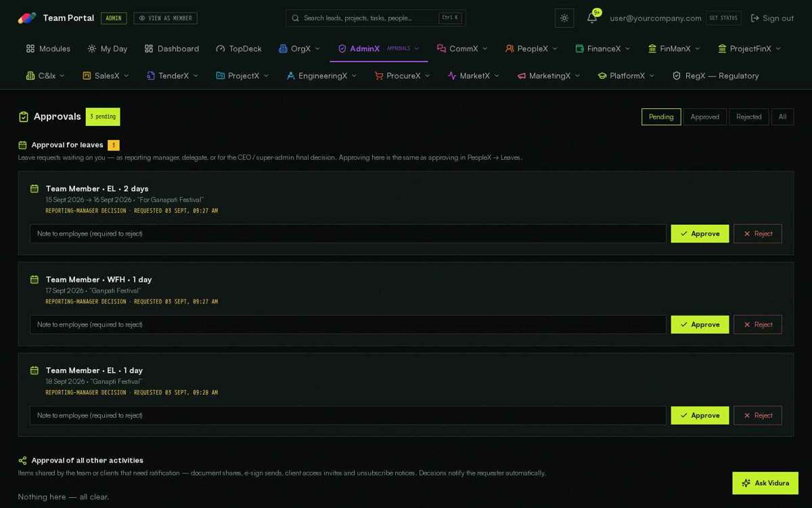Image resolution: width=812 pixels, height=508 pixels.
Task: Click the Modules grid icon
Action: point(30,49)
